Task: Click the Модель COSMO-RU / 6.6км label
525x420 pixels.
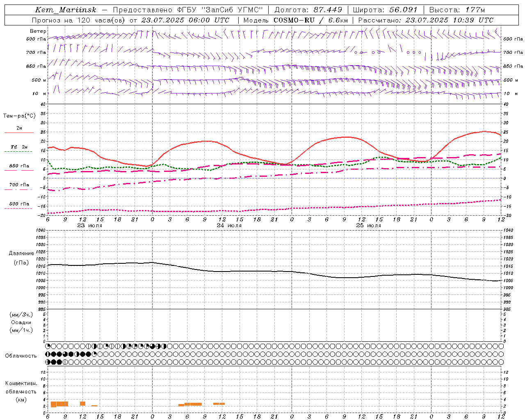Action: [x=296, y=20]
